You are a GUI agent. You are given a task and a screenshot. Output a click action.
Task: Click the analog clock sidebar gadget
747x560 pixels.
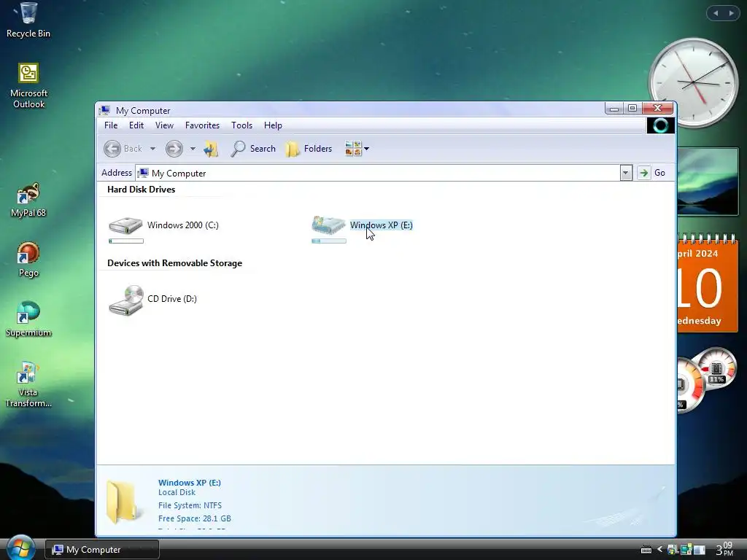click(x=693, y=82)
